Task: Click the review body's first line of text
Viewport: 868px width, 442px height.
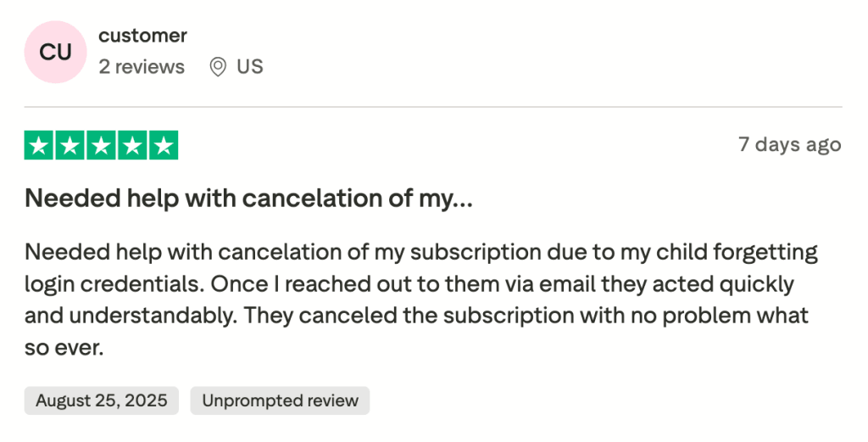Action: (x=420, y=252)
